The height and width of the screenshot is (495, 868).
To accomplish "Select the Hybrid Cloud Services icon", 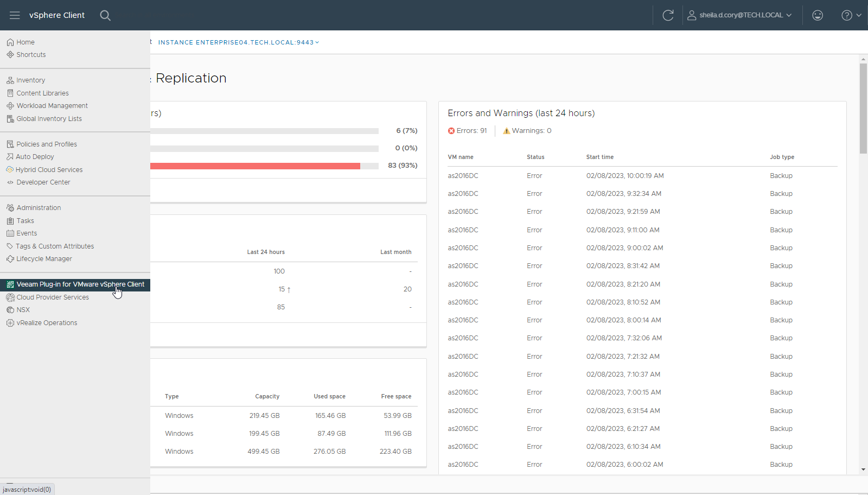I will 10,169.
